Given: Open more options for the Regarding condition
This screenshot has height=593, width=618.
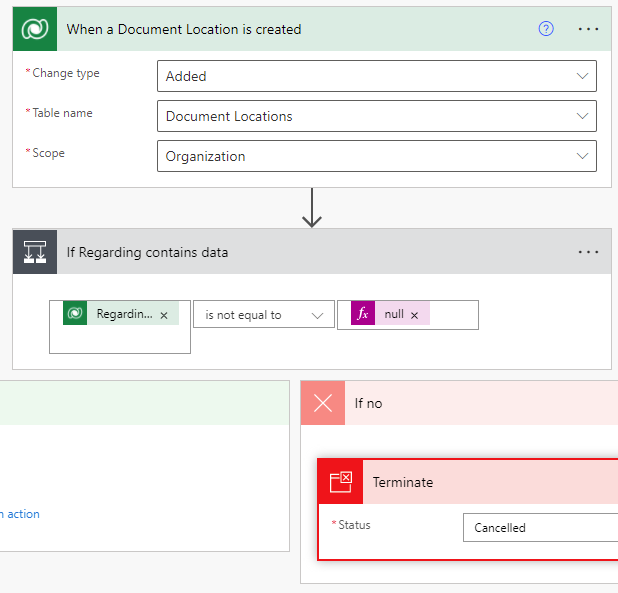Looking at the screenshot, I should (589, 252).
